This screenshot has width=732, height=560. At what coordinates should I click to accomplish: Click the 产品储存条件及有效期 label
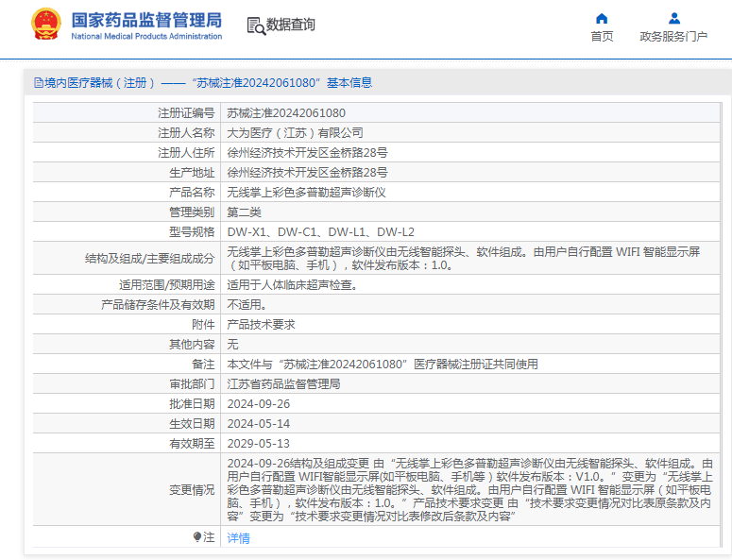(x=158, y=305)
